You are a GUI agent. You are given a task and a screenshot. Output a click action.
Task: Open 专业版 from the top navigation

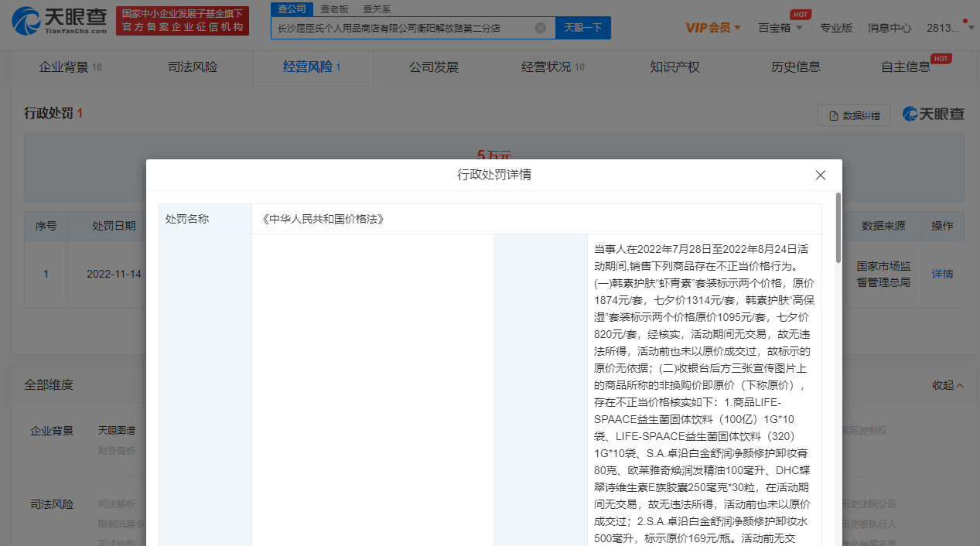pyautogui.click(x=836, y=28)
